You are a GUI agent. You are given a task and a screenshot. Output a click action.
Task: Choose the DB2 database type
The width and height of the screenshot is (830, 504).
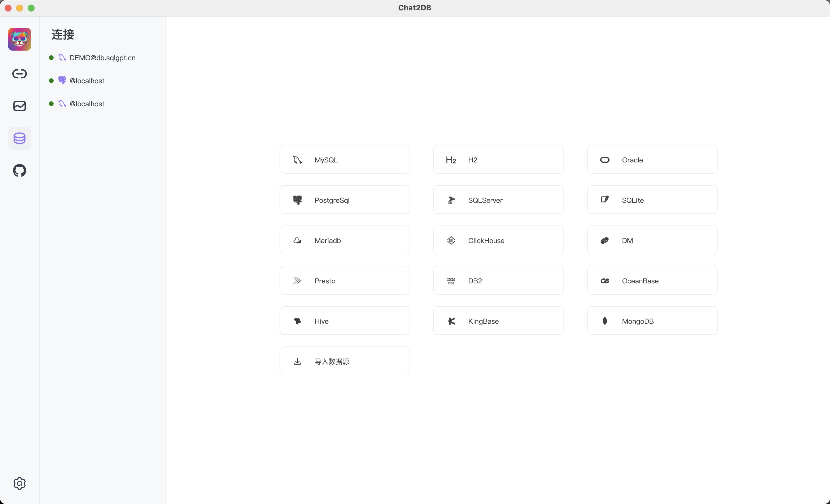coord(498,281)
